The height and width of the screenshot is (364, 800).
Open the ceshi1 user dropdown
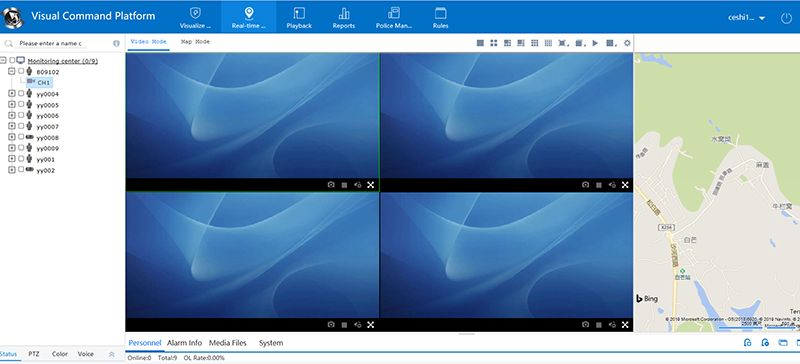pyautogui.click(x=747, y=17)
